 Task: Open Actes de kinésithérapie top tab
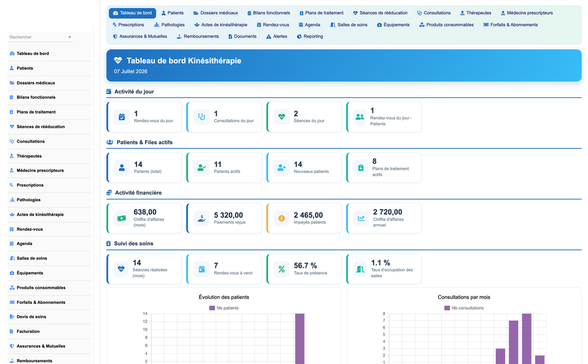(x=220, y=24)
